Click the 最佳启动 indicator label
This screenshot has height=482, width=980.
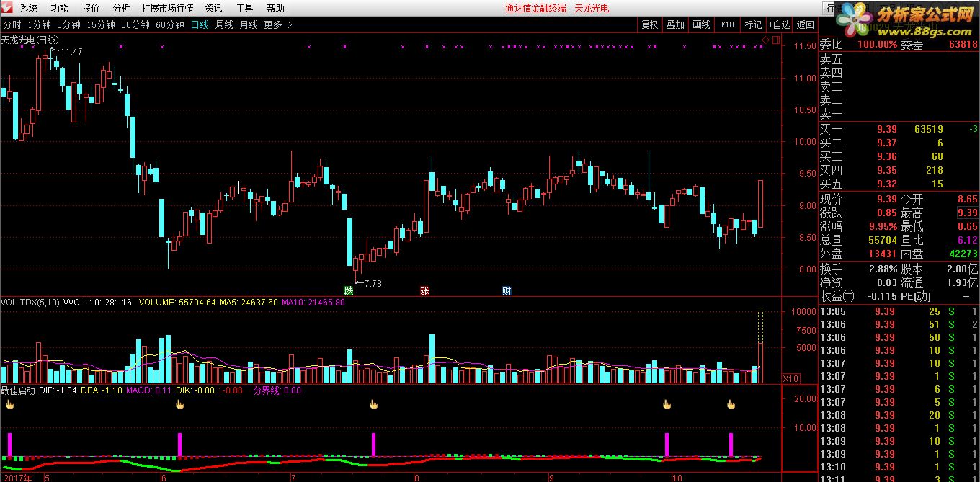tap(18, 390)
